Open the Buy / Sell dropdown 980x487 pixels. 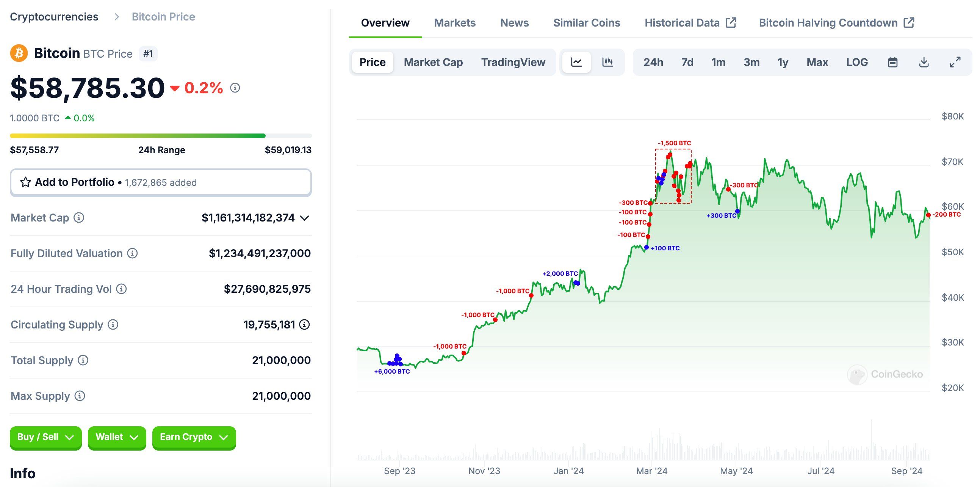click(45, 437)
